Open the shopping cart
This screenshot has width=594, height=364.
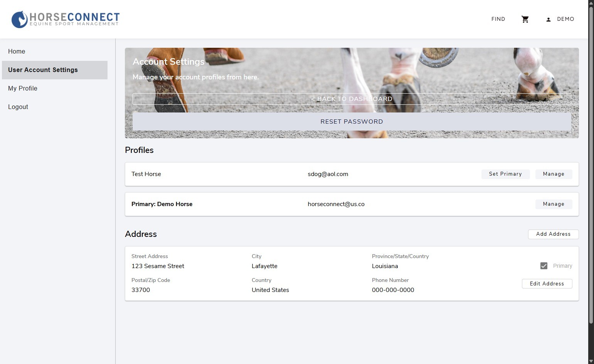click(x=525, y=19)
